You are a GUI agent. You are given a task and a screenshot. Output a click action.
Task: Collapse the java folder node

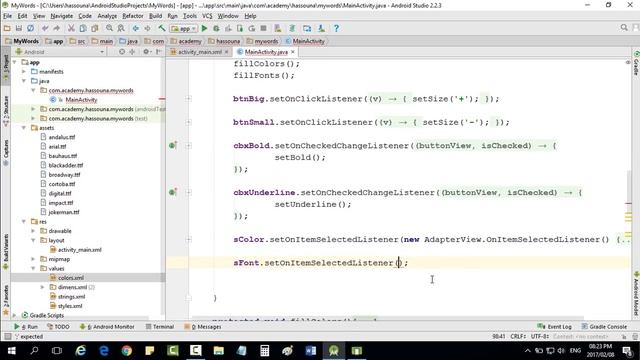click(x=24, y=81)
